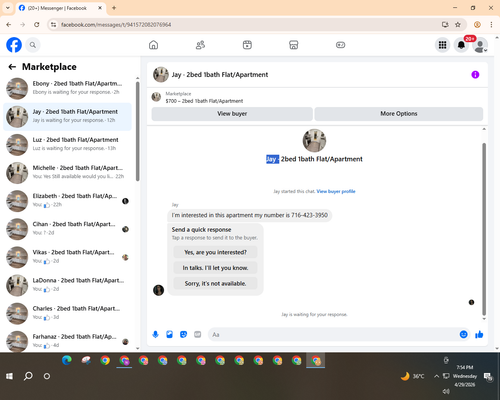Image resolution: width=500 pixels, height=400 pixels.
Task: Open the Chrome tab search dropdown
Action: (8, 8)
